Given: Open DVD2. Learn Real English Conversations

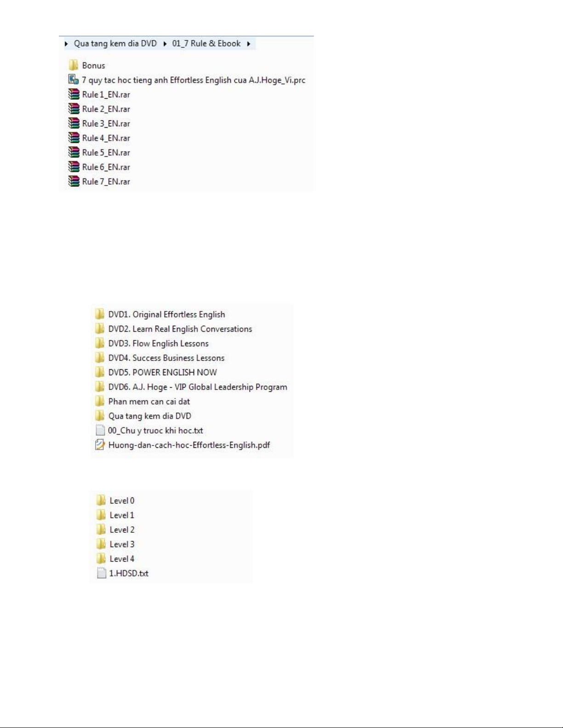Looking at the screenshot, I should tap(180, 329).
